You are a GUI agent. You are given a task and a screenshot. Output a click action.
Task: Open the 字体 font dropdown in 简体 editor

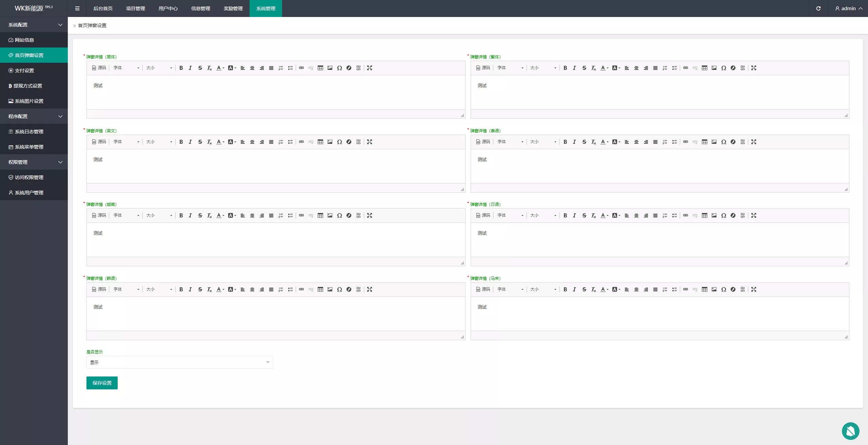tap(126, 68)
